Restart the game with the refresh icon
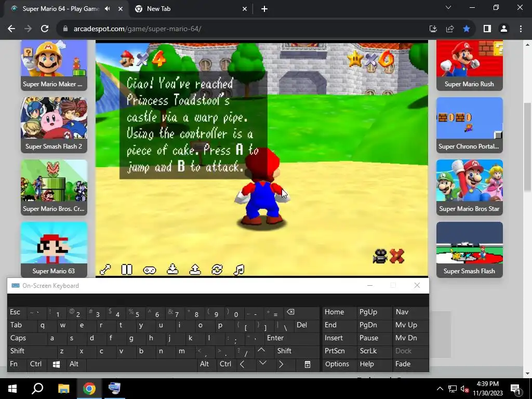Viewport: 532px width, 399px height. point(217,270)
